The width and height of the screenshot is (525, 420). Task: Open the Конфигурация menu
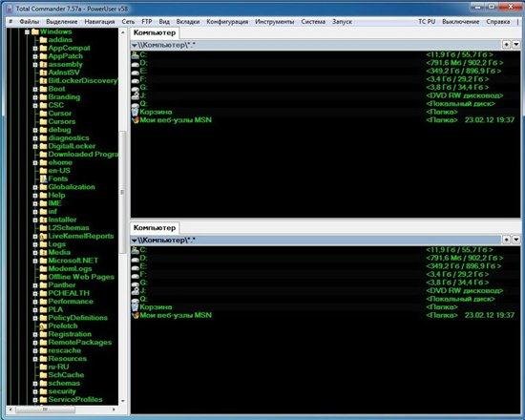pos(227,22)
